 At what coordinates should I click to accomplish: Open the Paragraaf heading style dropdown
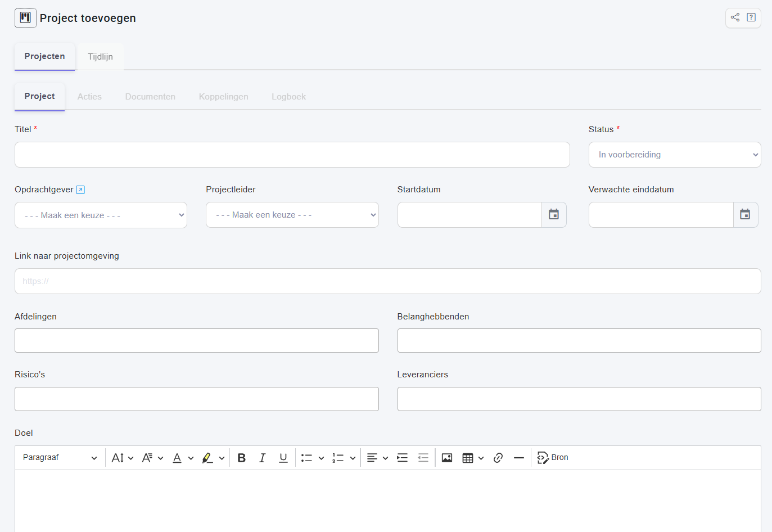(x=60, y=458)
